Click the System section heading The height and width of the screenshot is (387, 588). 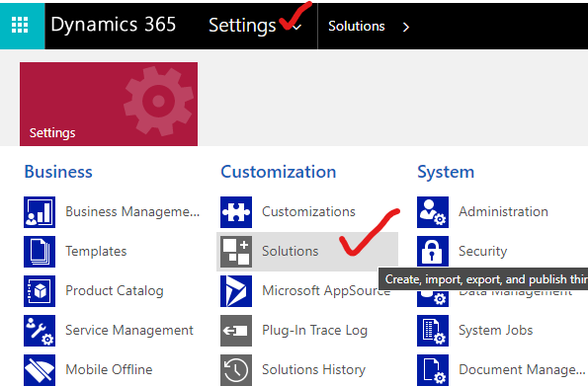[x=446, y=173]
